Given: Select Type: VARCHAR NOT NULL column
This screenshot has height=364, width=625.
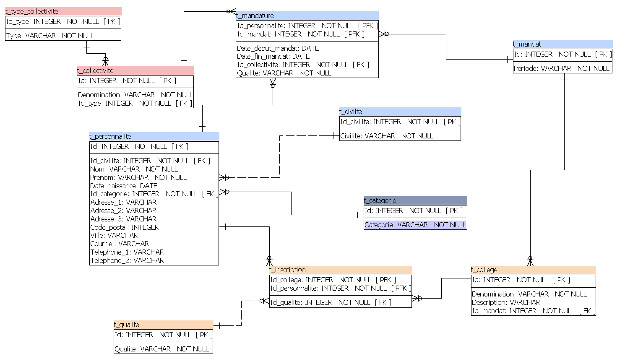Looking at the screenshot, I should (x=50, y=36).
